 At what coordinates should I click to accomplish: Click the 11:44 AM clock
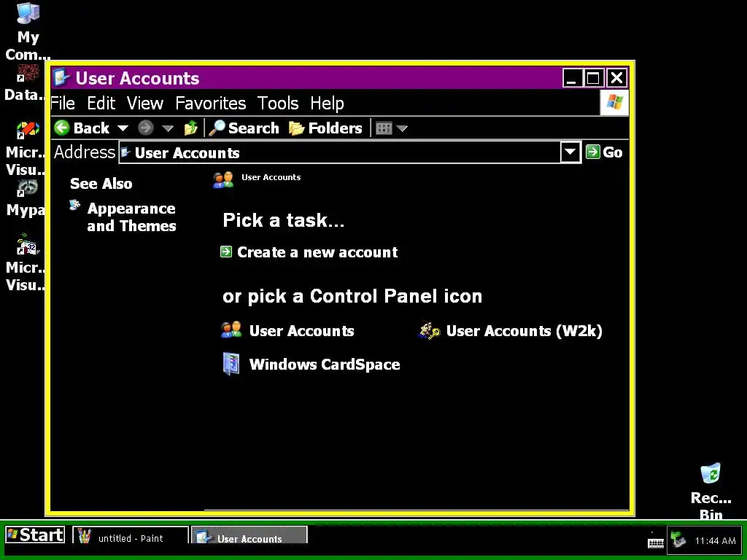[x=715, y=540]
